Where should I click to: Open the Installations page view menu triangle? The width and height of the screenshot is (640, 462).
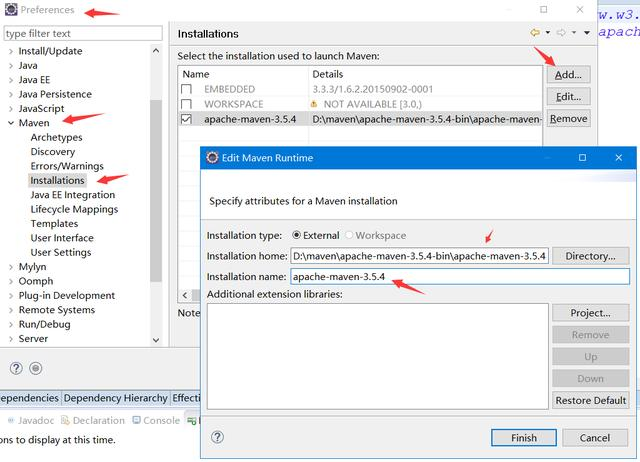click(x=587, y=33)
